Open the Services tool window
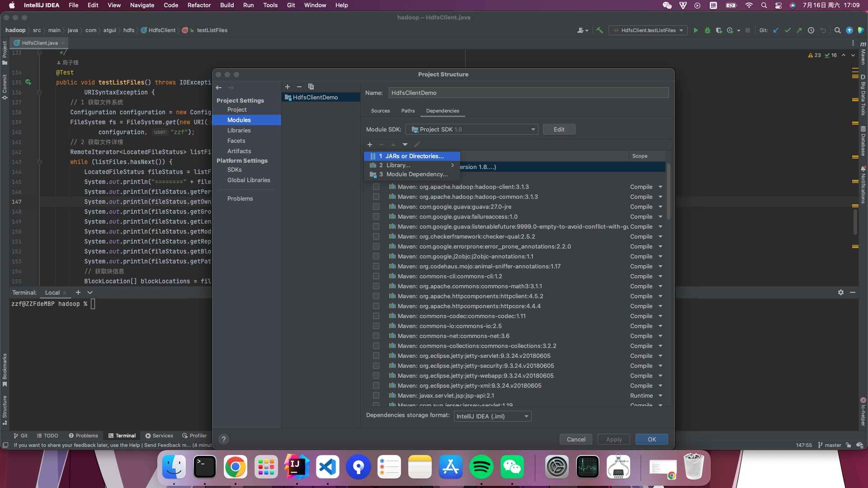 [159, 436]
